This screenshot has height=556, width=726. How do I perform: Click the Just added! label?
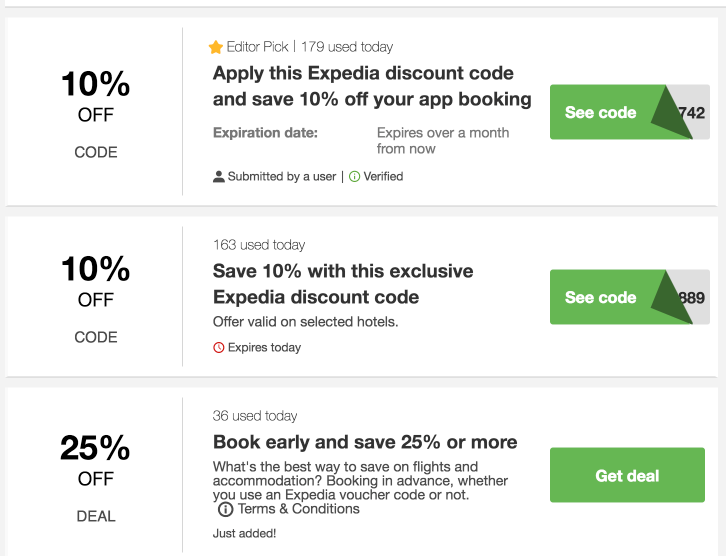(x=242, y=534)
